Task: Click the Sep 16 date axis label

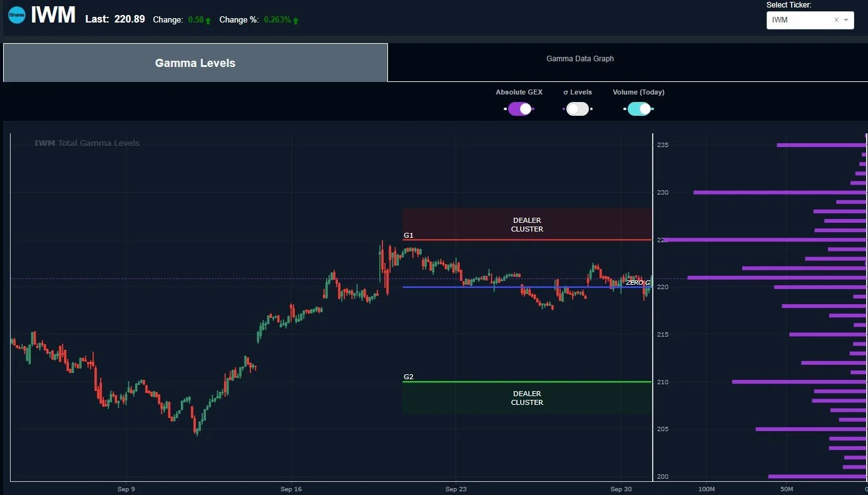Action: [291, 489]
